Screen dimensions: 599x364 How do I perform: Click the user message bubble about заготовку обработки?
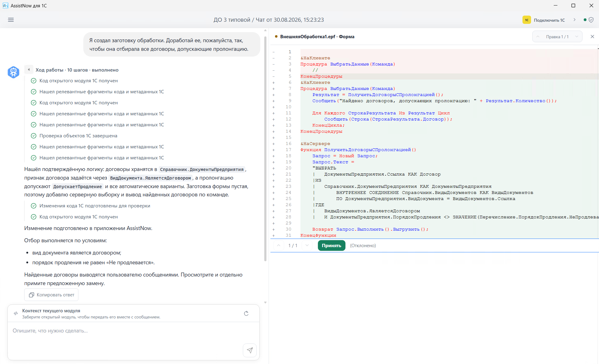[171, 45]
